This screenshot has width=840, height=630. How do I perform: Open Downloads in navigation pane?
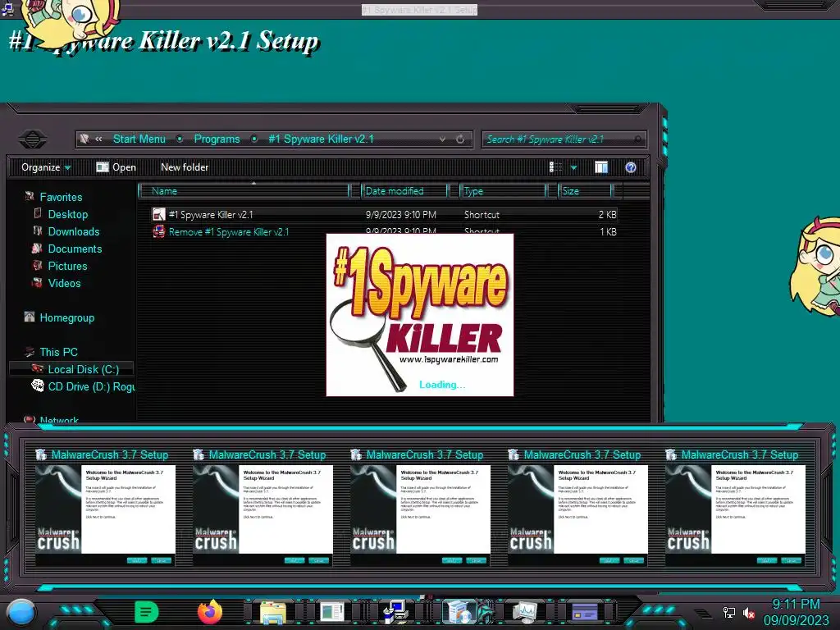(x=73, y=231)
